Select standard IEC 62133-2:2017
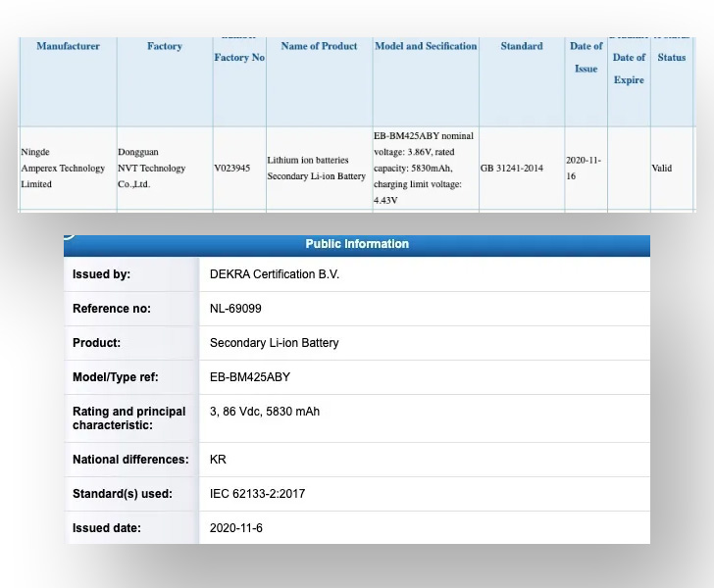Image resolution: width=714 pixels, height=588 pixels. click(x=257, y=494)
